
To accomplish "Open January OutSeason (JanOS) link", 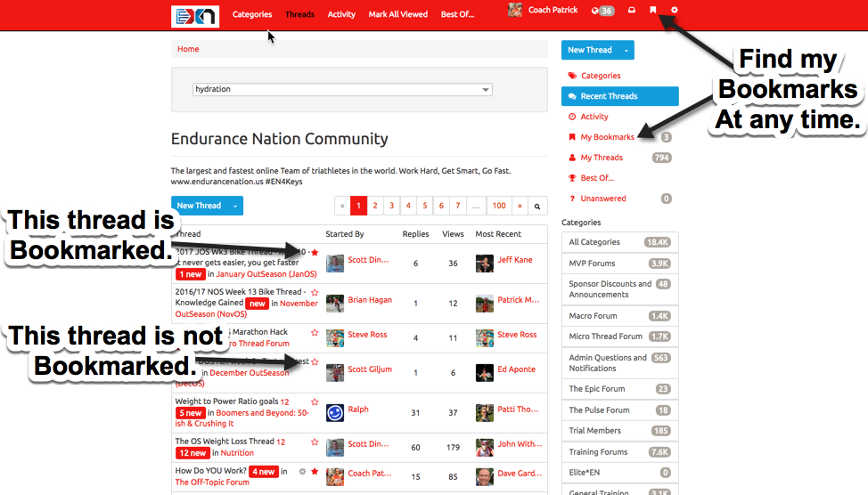I will pos(266,274).
